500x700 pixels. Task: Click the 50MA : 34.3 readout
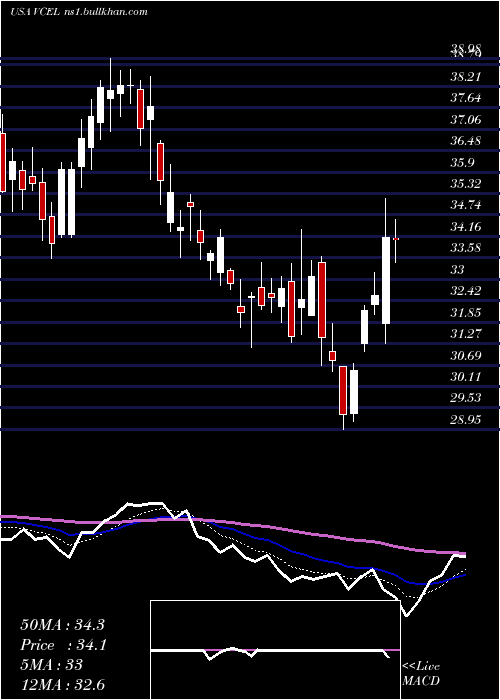coord(62,625)
